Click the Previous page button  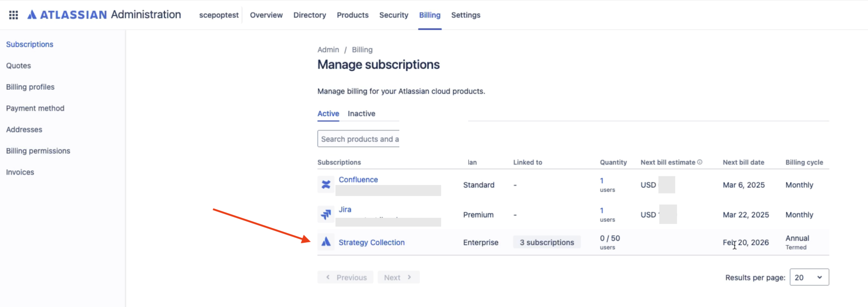click(x=346, y=277)
